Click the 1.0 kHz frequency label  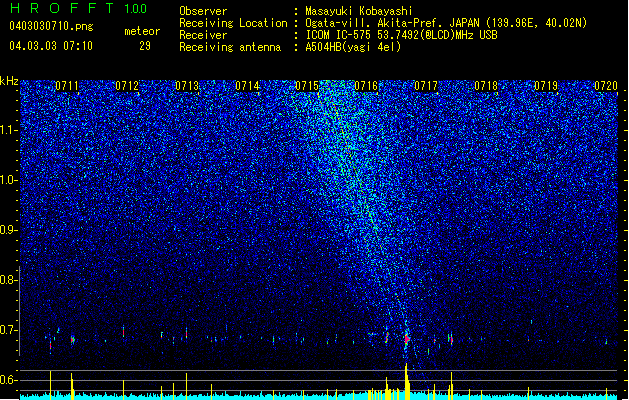(8, 180)
